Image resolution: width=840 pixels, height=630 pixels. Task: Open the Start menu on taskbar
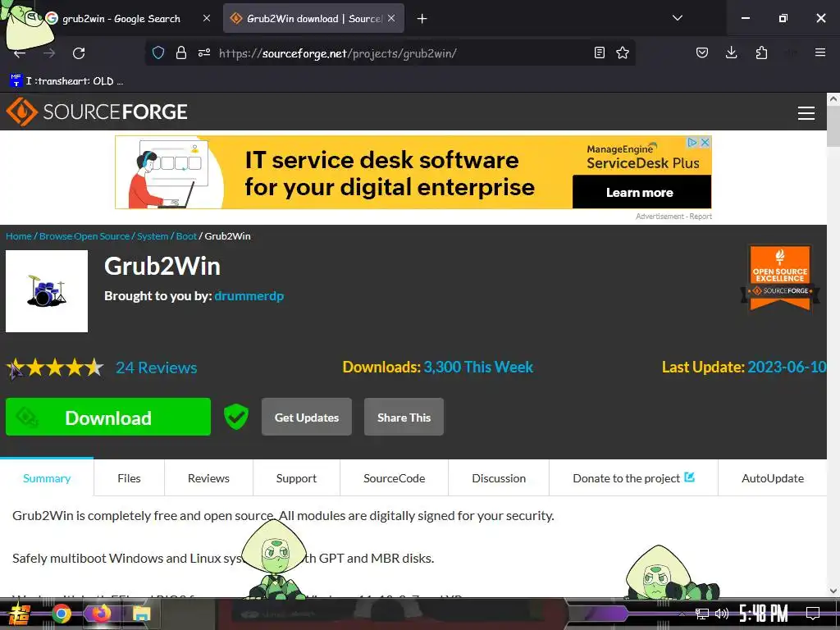21,614
